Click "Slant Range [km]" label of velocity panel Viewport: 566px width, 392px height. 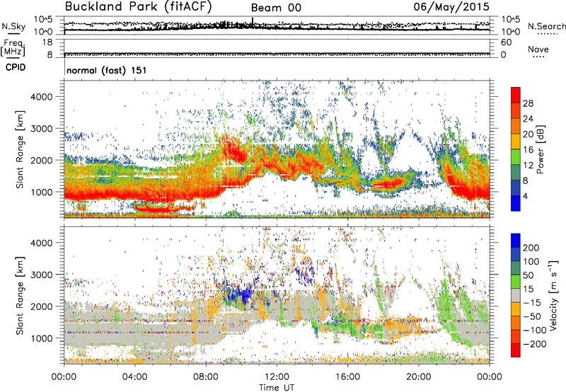(20, 296)
